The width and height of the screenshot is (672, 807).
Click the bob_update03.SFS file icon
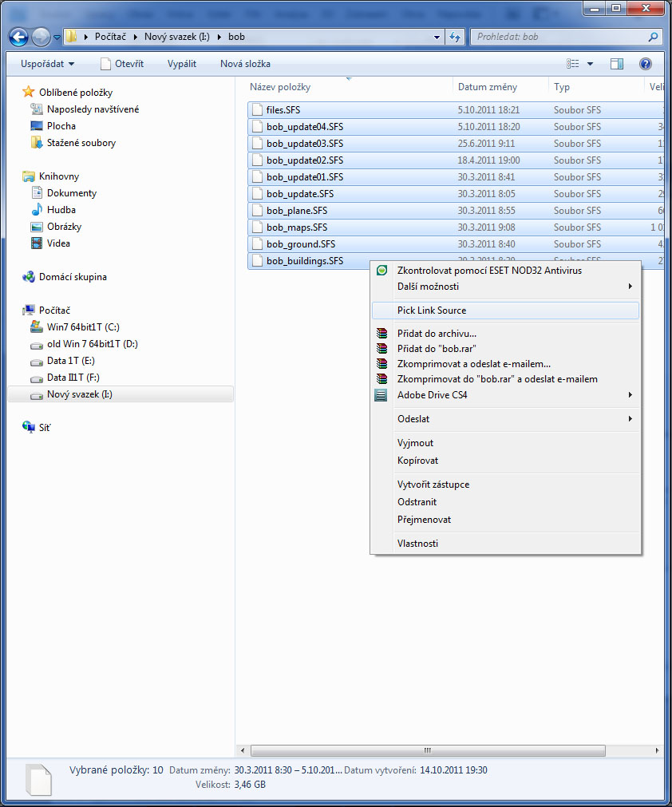(257, 143)
